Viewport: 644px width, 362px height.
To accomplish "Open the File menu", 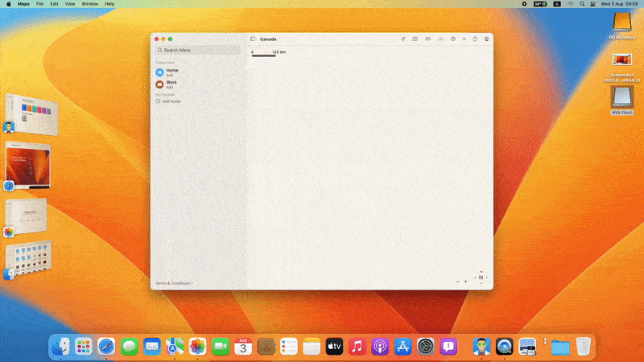I will click(x=39, y=4).
